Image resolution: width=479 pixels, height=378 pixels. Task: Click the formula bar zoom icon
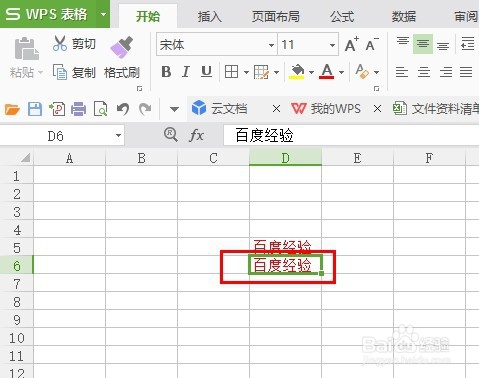pos(171,135)
